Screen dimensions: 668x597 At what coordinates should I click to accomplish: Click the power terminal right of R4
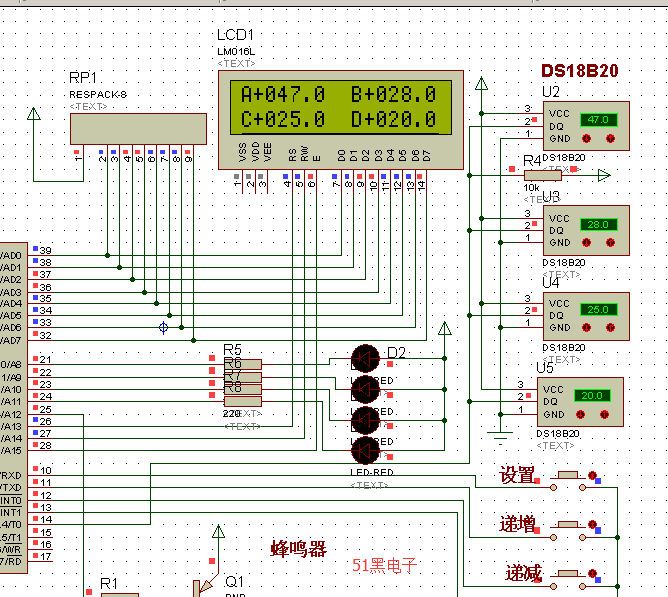(604, 175)
